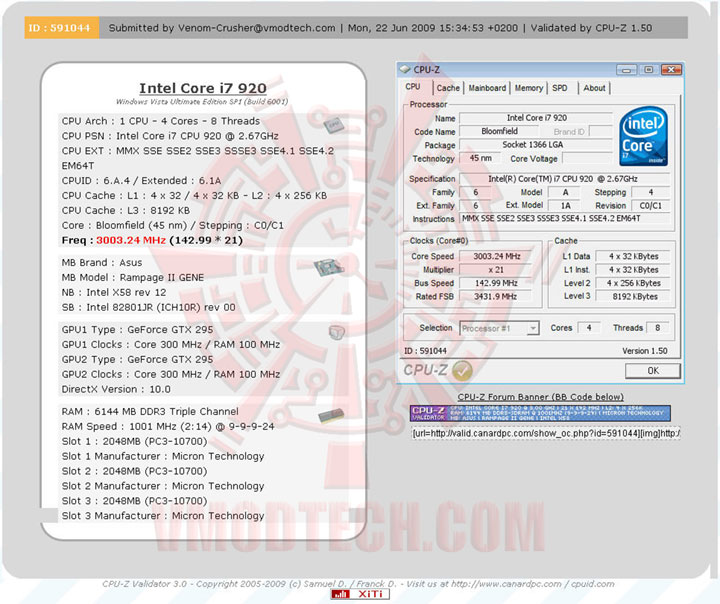720x604 pixels.
Task: Click the Technology value 45 nm
Action: pyautogui.click(x=480, y=158)
